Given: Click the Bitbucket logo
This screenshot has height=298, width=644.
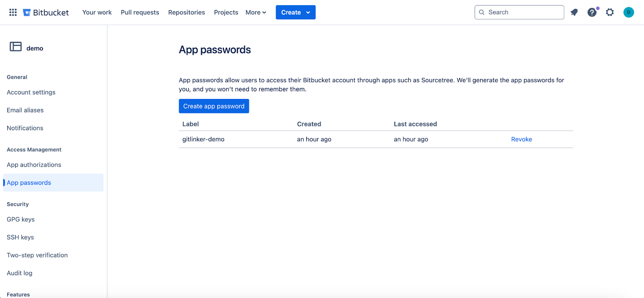Looking at the screenshot, I should coord(46,12).
